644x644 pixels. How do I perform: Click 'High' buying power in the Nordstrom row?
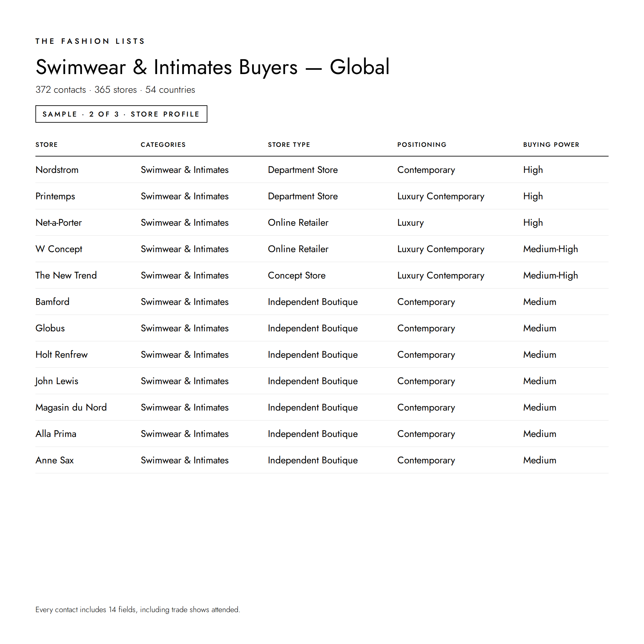coord(533,170)
